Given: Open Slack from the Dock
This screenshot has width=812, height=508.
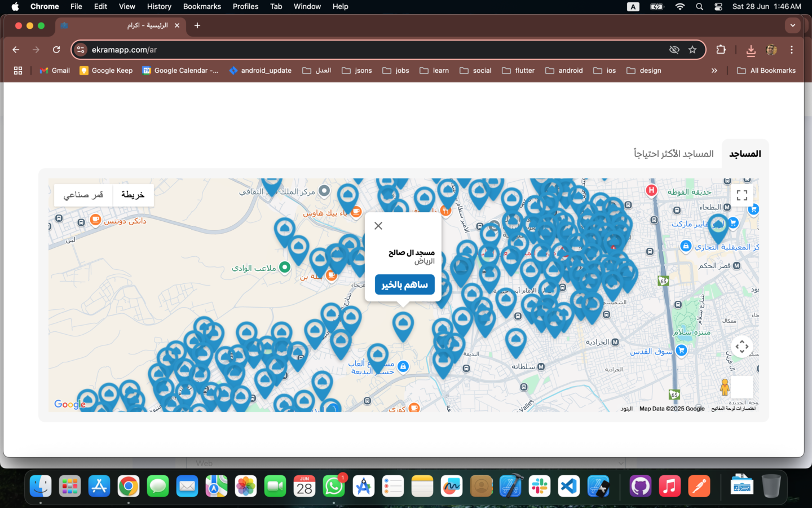Looking at the screenshot, I should click(x=540, y=486).
